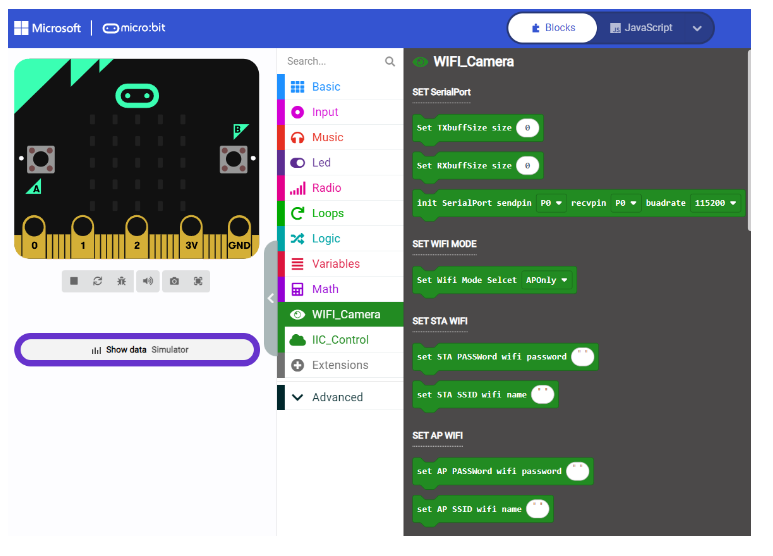Click the IIC_Control cloud icon

point(297,340)
